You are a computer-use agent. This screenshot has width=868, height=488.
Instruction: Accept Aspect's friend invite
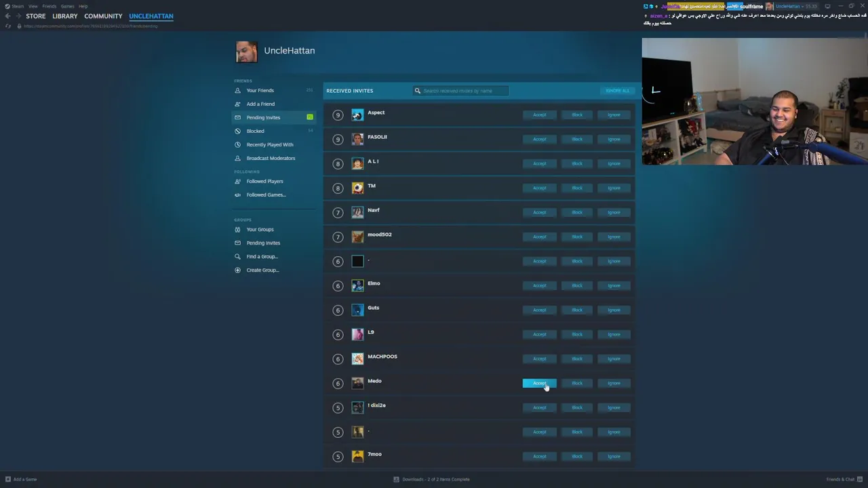click(x=539, y=115)
